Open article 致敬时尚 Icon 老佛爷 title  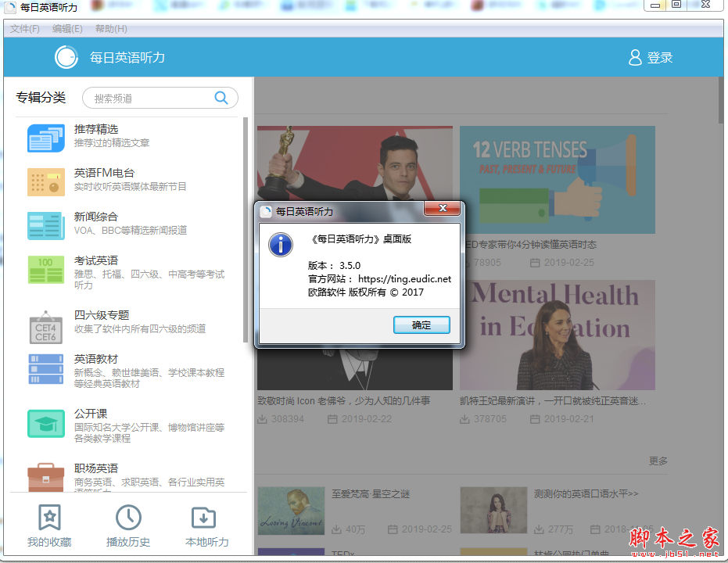(344, 401)
